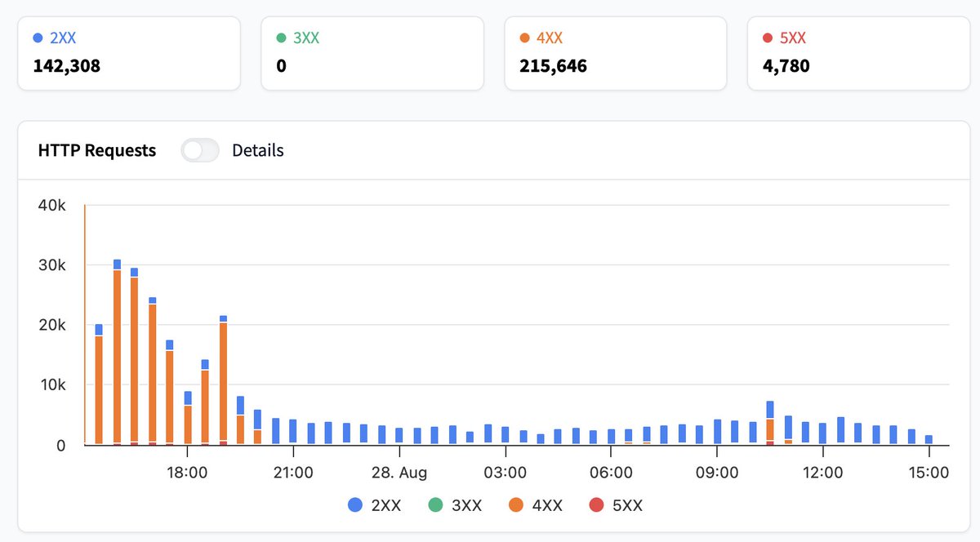Viewport: 980px width, 542px height.
Task: Select the 2XX summary card value 142,308
Action: [x=67, y=66]
